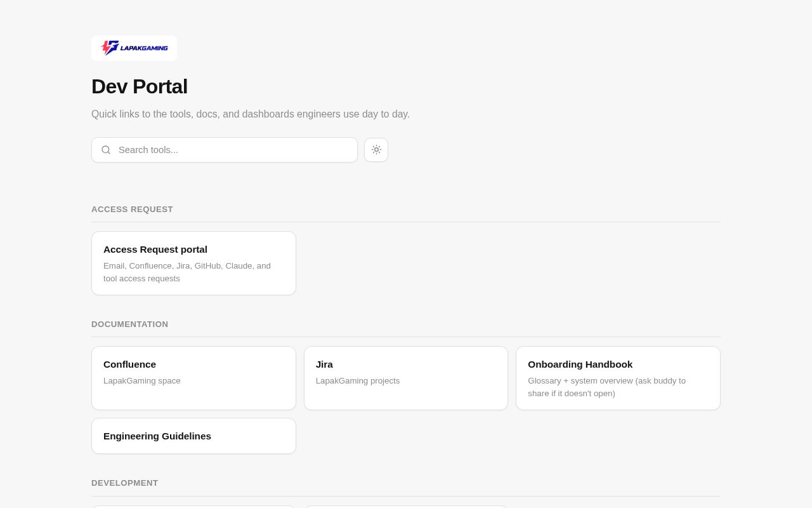812x508 pixels.
Task: Click the 'Glossary + system overview' description
Action: (607, 387)
